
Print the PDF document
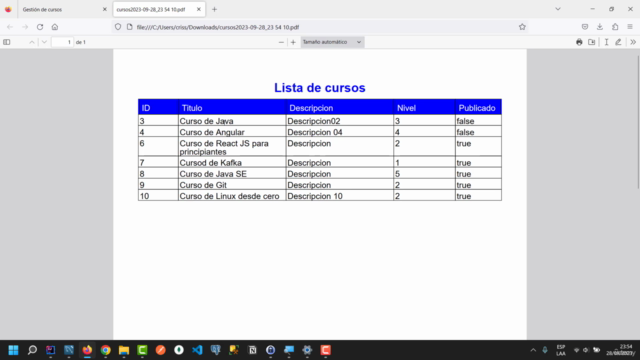pos(579,42)
